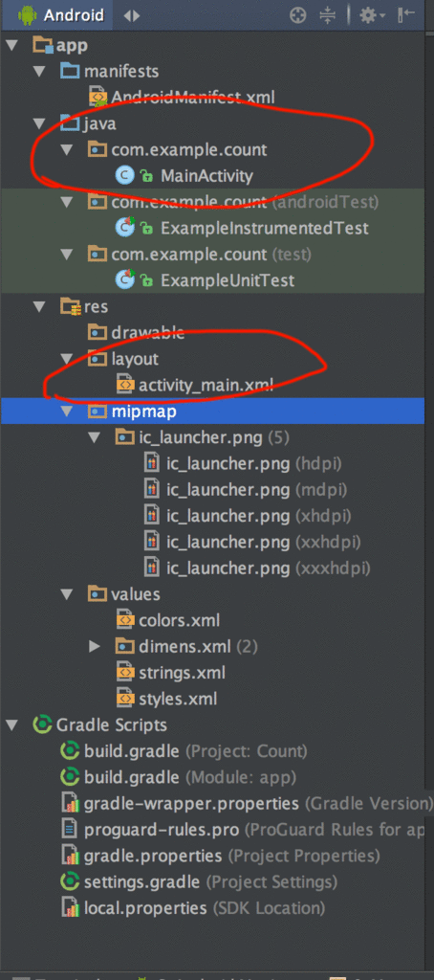Open ExampleUnitTest class
The height and width of the screenshot is (980, 434).
(228, 280)
